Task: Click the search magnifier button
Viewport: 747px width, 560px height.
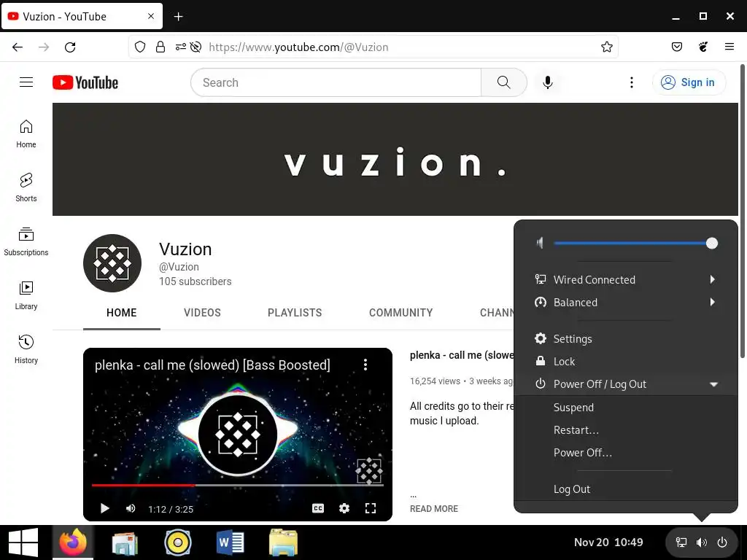Action: click(503, 82)
